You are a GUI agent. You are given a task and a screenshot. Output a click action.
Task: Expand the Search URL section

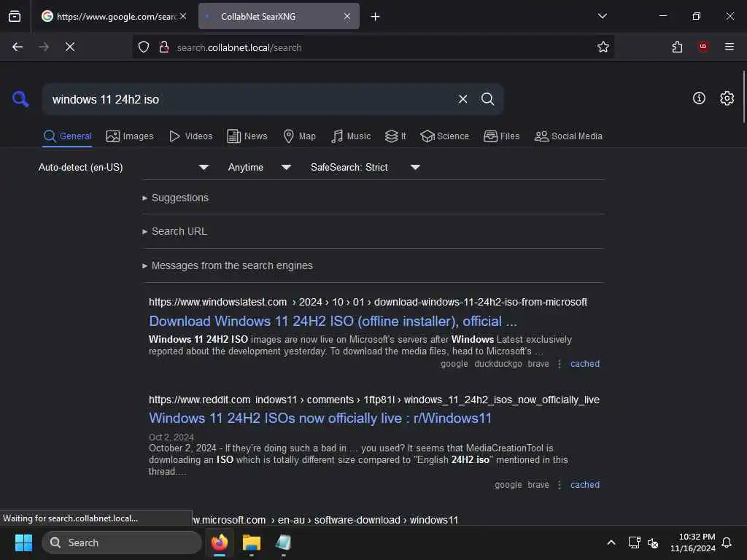point(174,231)
